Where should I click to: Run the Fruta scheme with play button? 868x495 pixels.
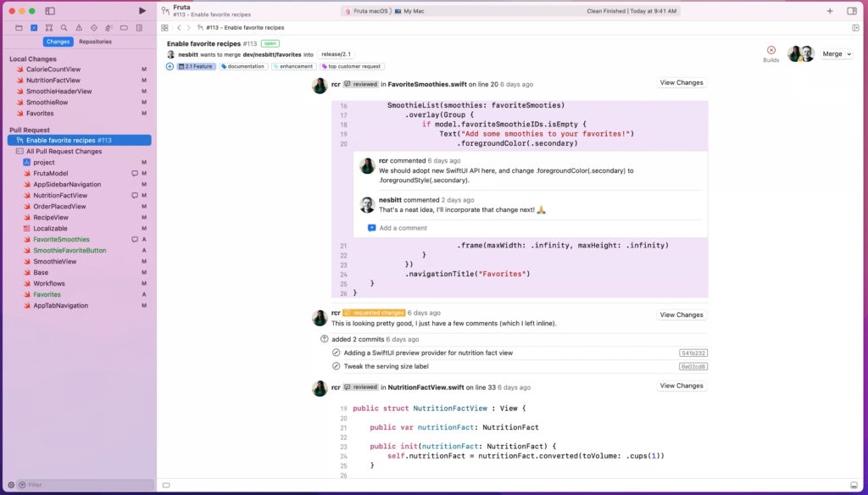(142, 10)
